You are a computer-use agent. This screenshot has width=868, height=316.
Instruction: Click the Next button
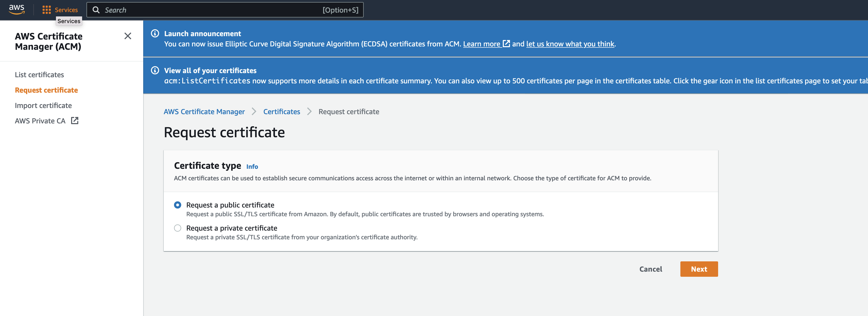699,269
